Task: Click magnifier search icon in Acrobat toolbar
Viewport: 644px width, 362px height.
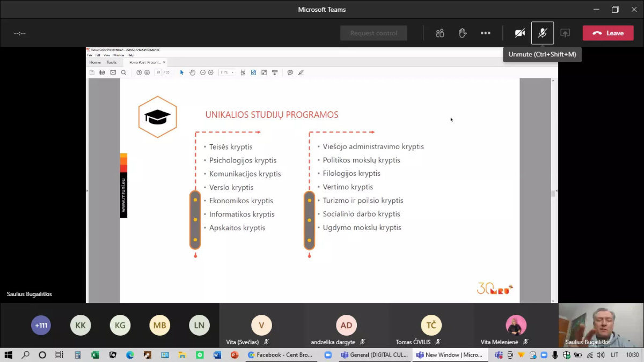Action: click(x=123, y=72)
